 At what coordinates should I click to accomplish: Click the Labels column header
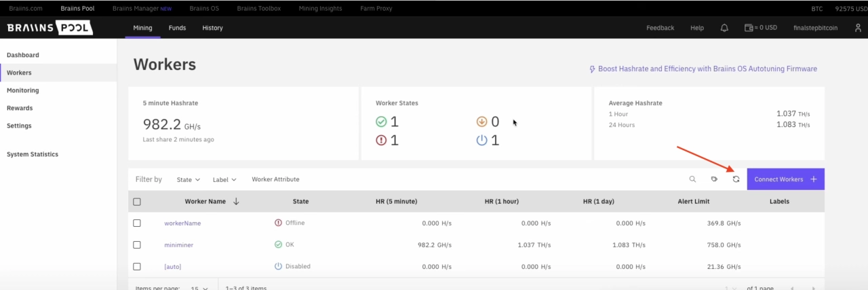779,202
